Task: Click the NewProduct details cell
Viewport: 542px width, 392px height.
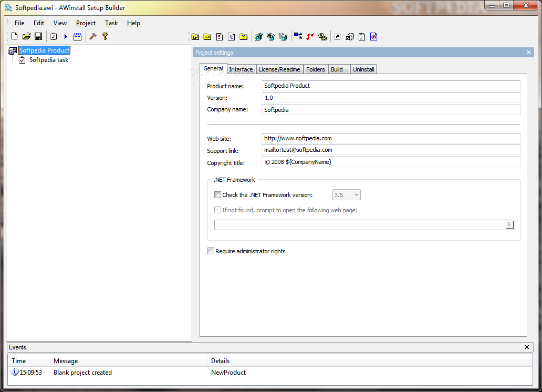Action: point(228,372)
